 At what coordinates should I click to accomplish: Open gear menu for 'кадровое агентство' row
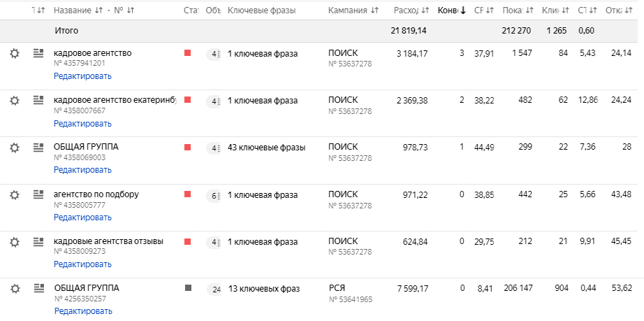pos(14,53)
